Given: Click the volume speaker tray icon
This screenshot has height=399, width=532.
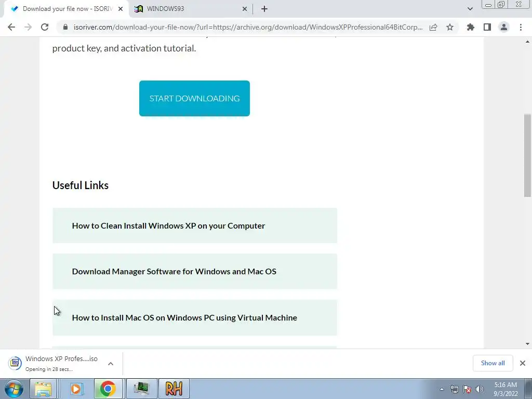Looking at the screenshot, I should tap(480, 389).
